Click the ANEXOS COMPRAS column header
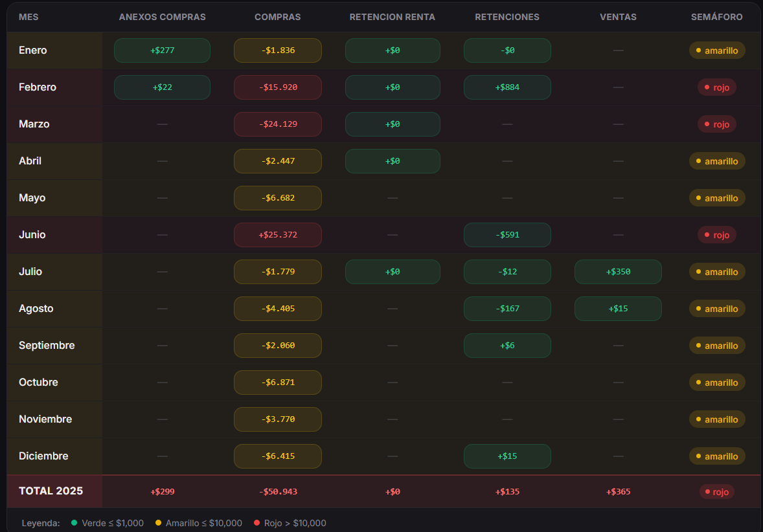 (162, 17)
